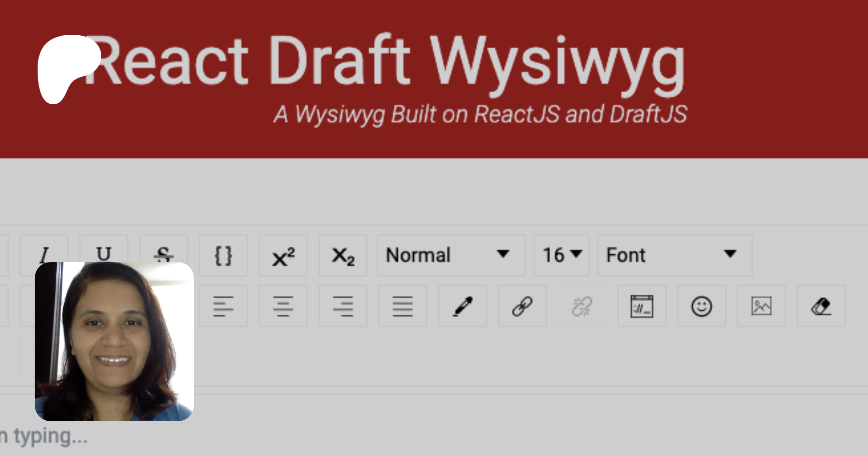Click the insert image icon
The width and height of the screenshot is (868, 456).
761,306
